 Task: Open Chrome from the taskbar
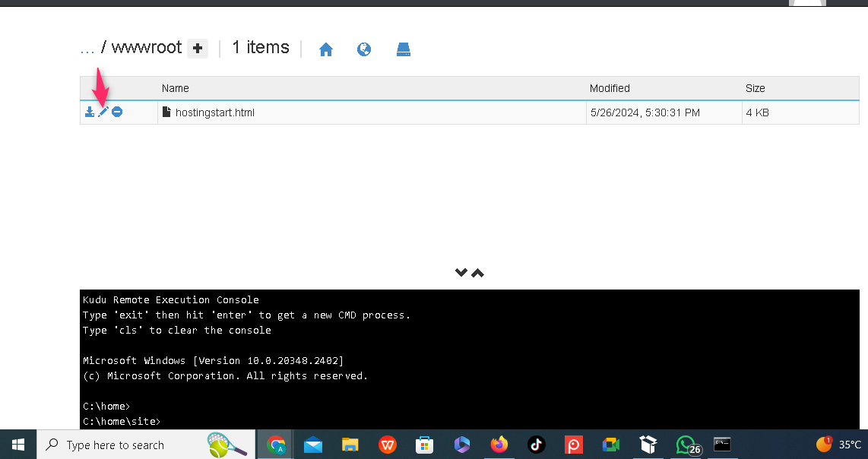point(276,445)
